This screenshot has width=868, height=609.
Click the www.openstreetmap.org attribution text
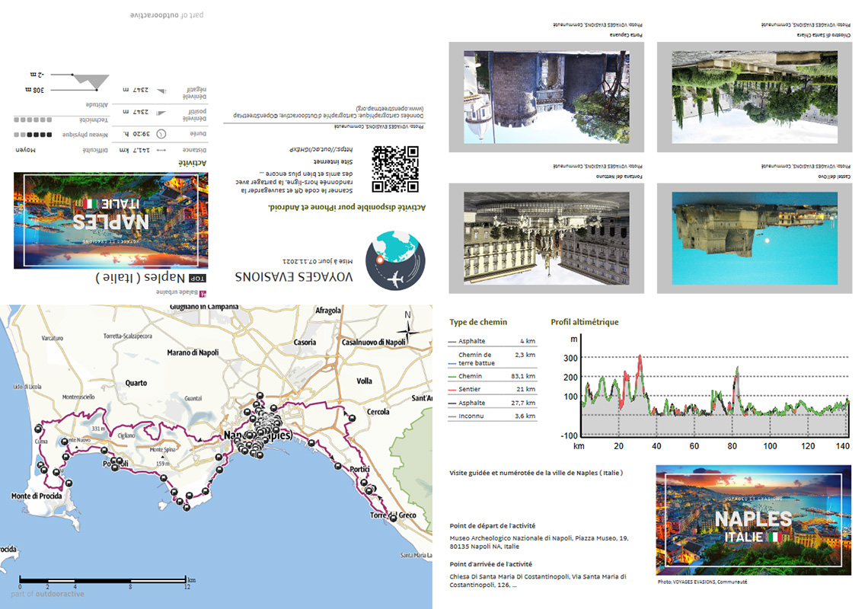pos(390,109)
